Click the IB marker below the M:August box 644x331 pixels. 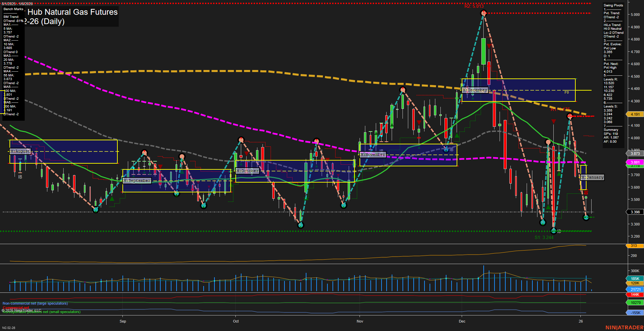(20, 176)
